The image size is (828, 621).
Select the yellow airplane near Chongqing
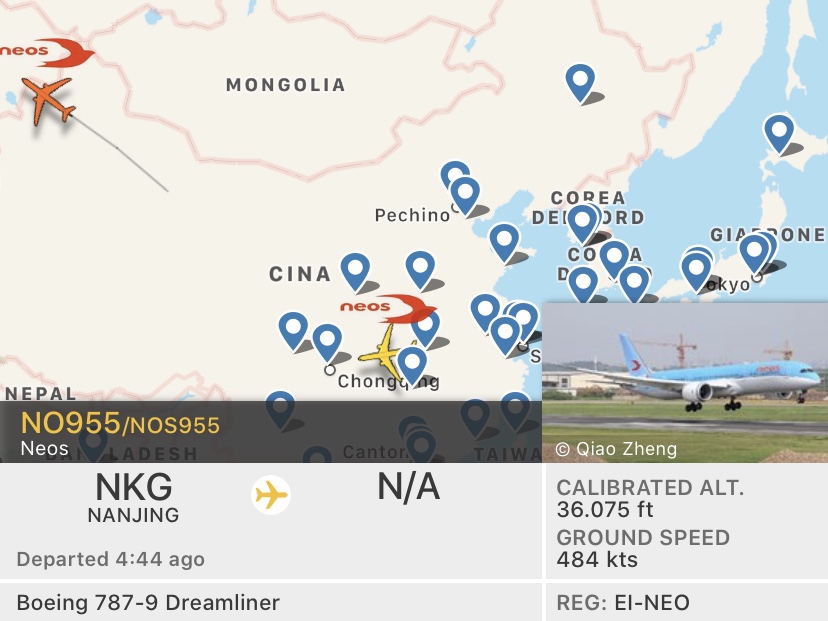383,354
